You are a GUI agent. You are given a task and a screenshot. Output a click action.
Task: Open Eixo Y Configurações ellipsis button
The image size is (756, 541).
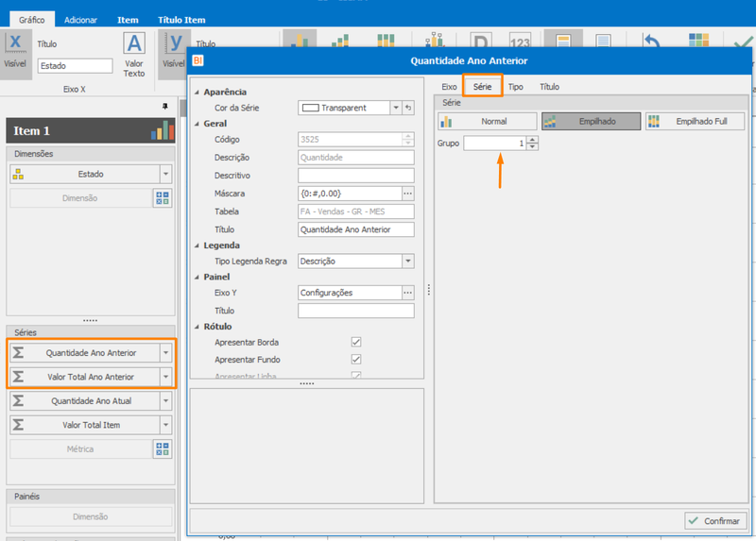[408, 293]
